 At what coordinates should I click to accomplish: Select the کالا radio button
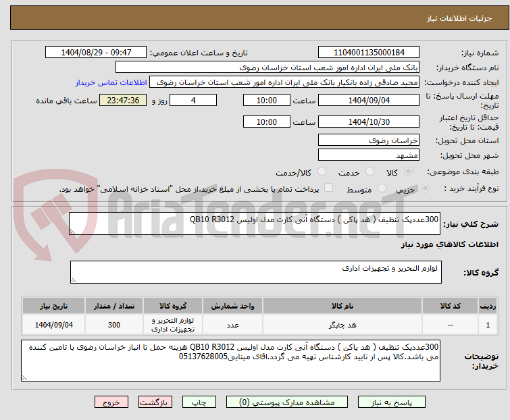coord(408,172)
